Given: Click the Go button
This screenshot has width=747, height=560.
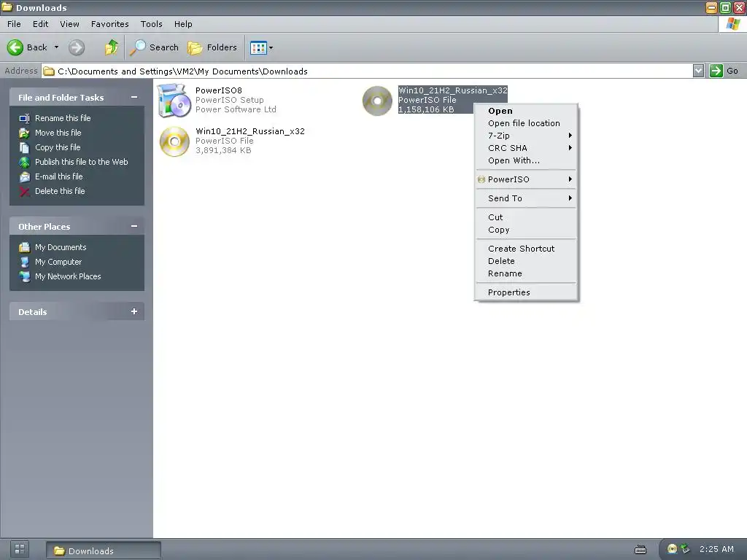Looking at the screenshot, I should click(x=724, y=71).
